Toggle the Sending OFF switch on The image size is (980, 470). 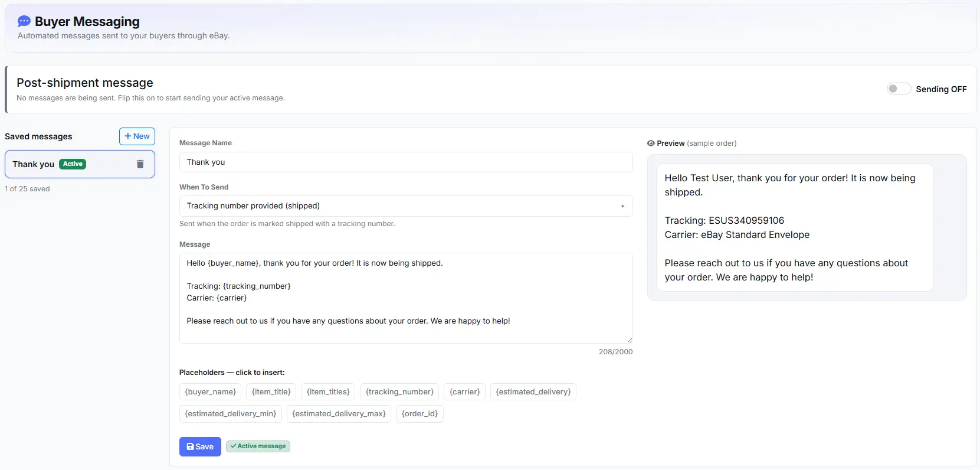click(899, 89)
